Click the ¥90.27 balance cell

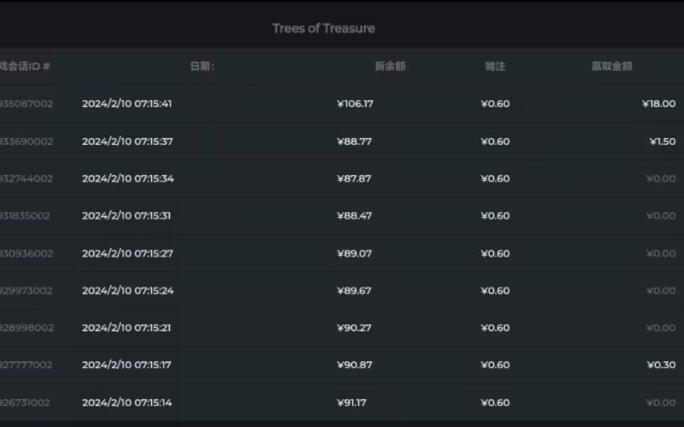coord(354,328)
